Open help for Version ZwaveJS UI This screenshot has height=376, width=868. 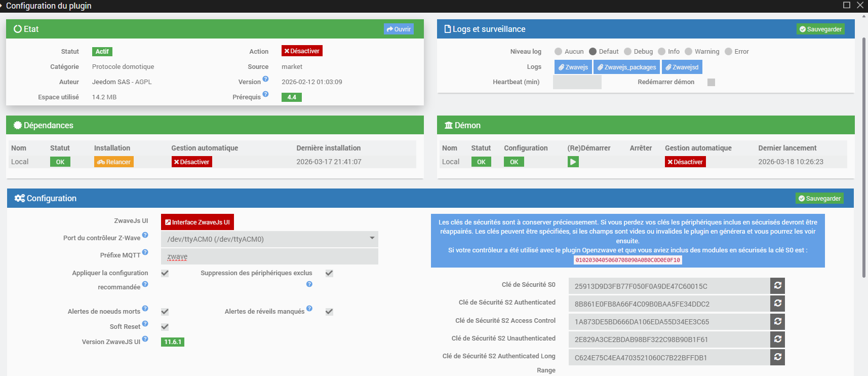(145, 339)
